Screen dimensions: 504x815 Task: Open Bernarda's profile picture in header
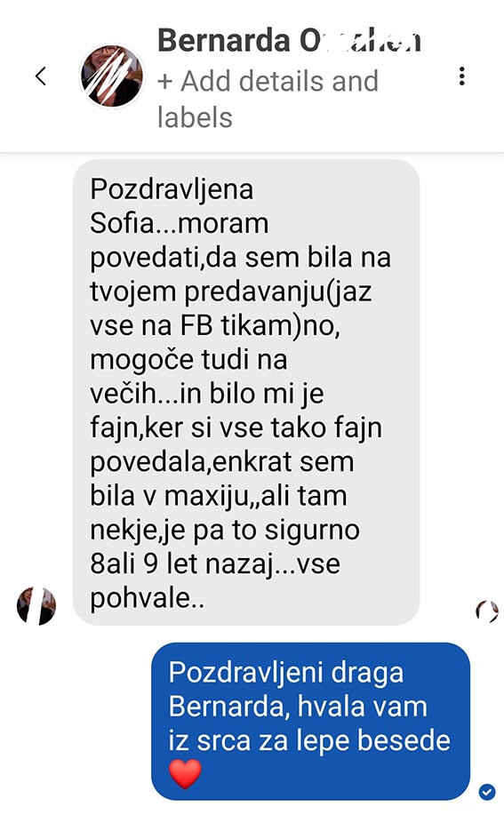pos(112,76)
